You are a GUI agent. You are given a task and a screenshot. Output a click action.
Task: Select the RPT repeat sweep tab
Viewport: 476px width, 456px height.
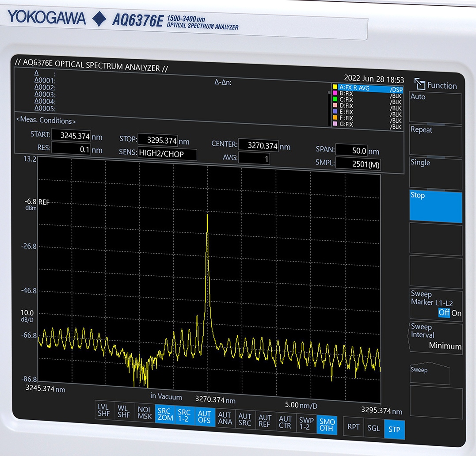pyautogui.click(x=353, y=428)
